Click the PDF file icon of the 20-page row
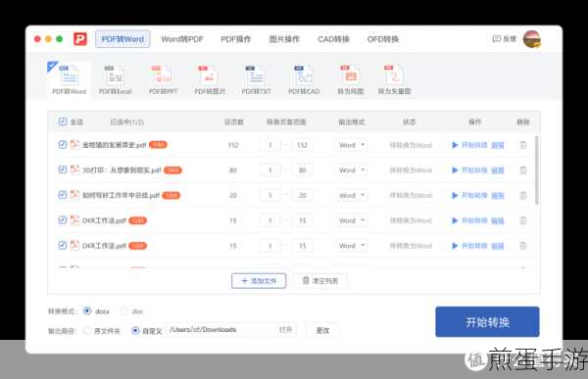 [x=75, y=195]
